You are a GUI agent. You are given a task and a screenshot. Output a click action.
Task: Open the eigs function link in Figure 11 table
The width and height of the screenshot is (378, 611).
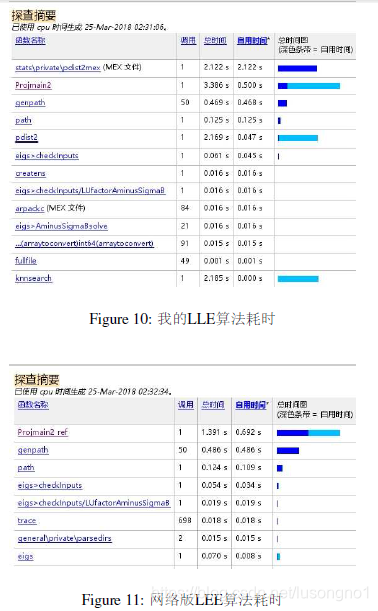[x=25, y=556]
